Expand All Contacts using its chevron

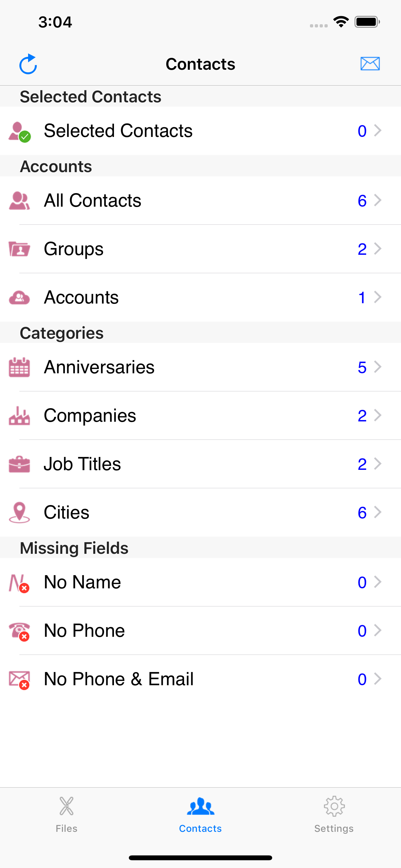[x=378, y=201]
